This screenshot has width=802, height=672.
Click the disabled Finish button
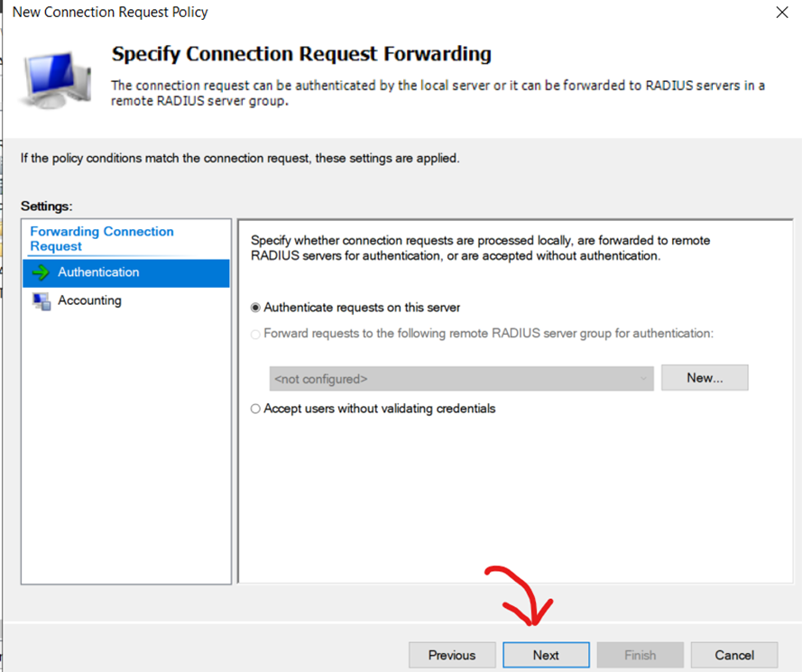click(640, 655)
